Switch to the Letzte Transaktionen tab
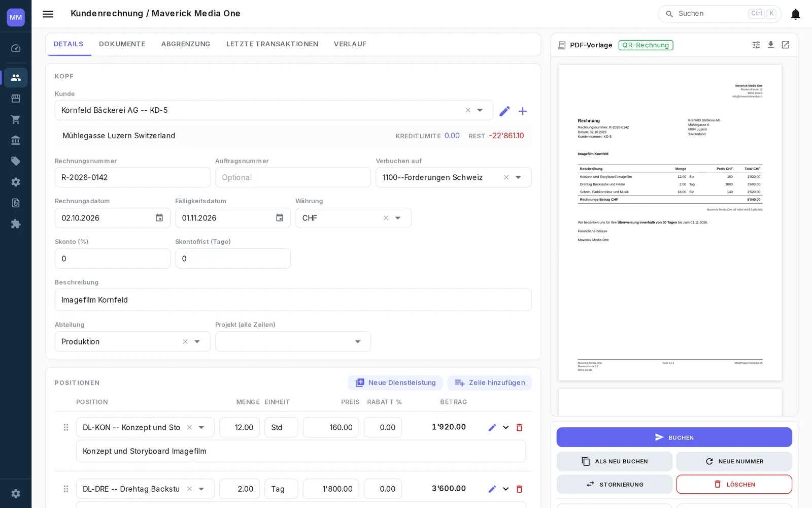This screenshot has height=508, width=812. click(x=272, y=44)
